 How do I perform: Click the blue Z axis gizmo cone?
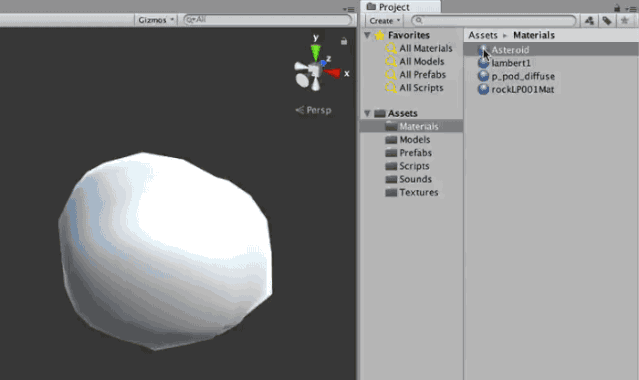(x=324, y=63)
